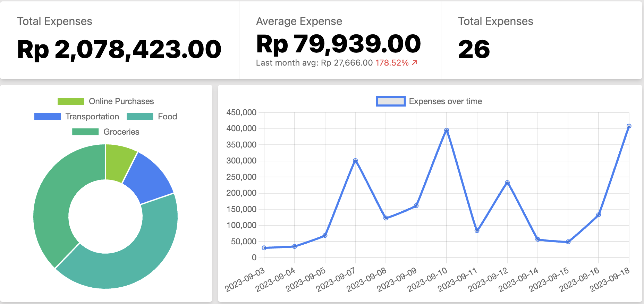Screen dimensions: 644x304
Task: Select the data point for 2023-09-09
Action: pos(416,206)
